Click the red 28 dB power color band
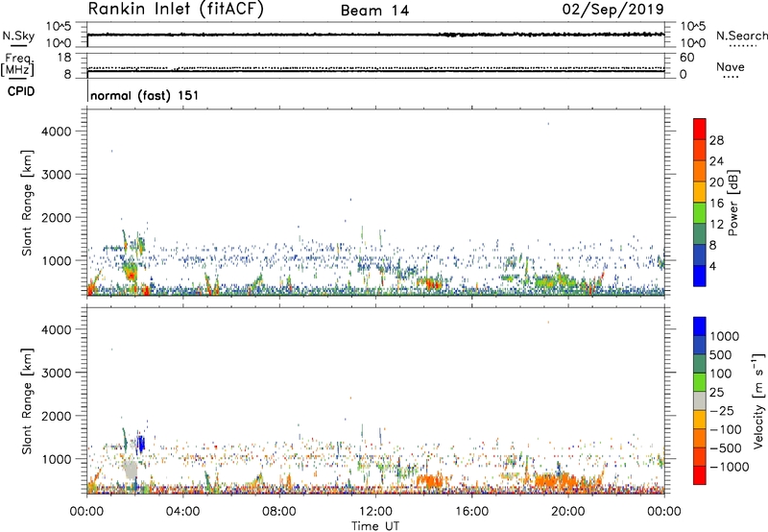Image resolution: width=768 pixels, height=532 pixels. [700, 130]
